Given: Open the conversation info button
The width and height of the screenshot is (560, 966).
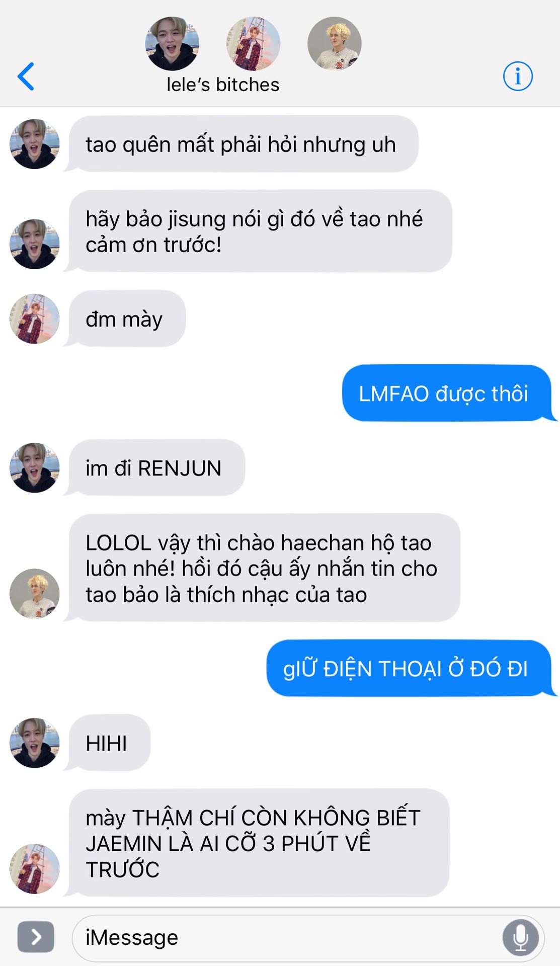Looking at the screenshot, I should [518, 76].
